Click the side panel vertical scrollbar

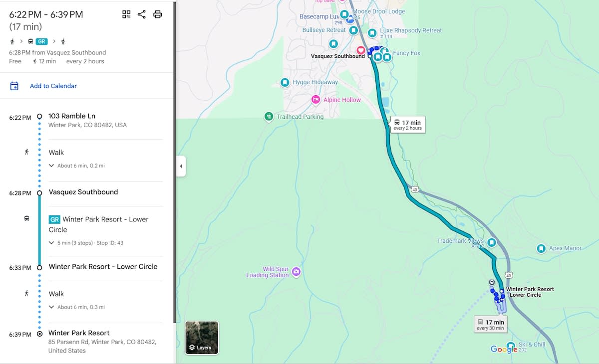click(174, 150)
